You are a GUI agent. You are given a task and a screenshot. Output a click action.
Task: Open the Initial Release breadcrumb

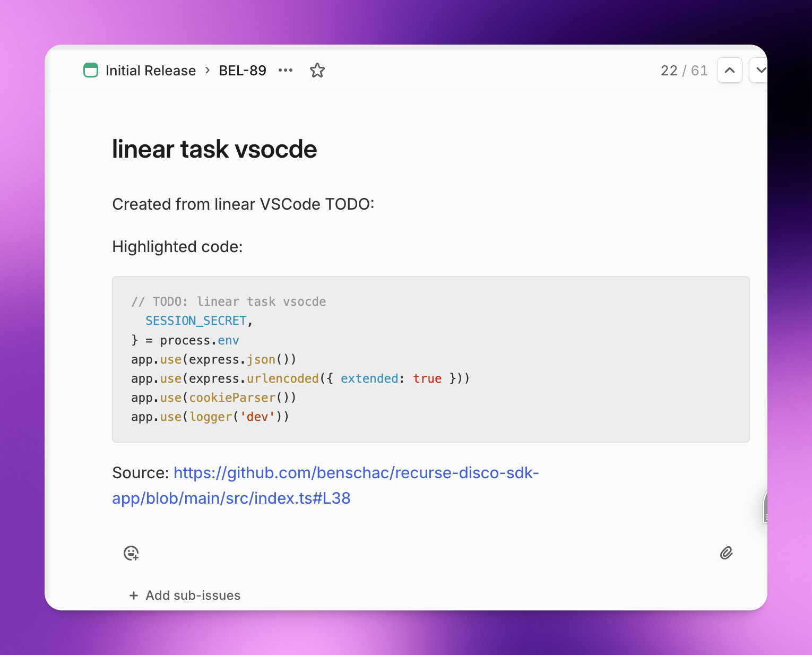151,71
